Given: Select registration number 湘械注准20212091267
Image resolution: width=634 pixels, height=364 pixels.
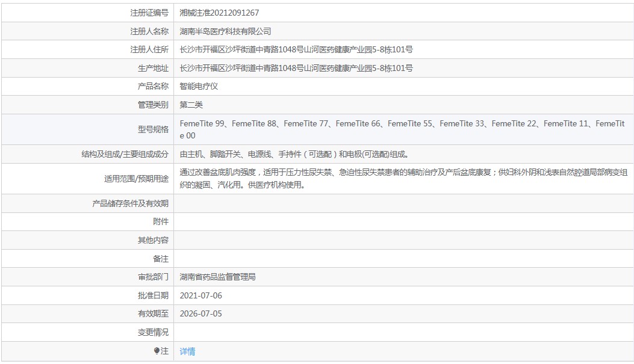Looking at the screenshot, I should pos(219,13).
